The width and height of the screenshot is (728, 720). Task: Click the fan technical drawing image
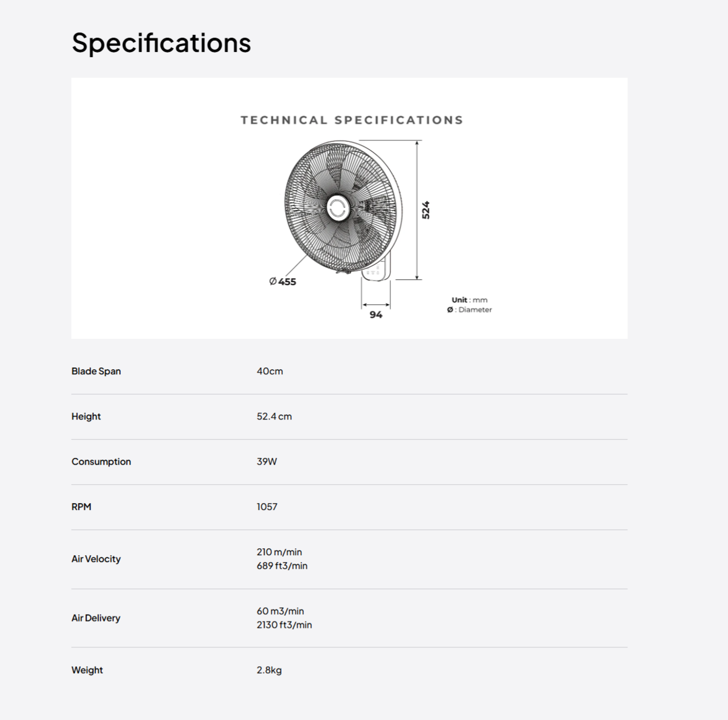pyautogui.click(x=349, y=208)
